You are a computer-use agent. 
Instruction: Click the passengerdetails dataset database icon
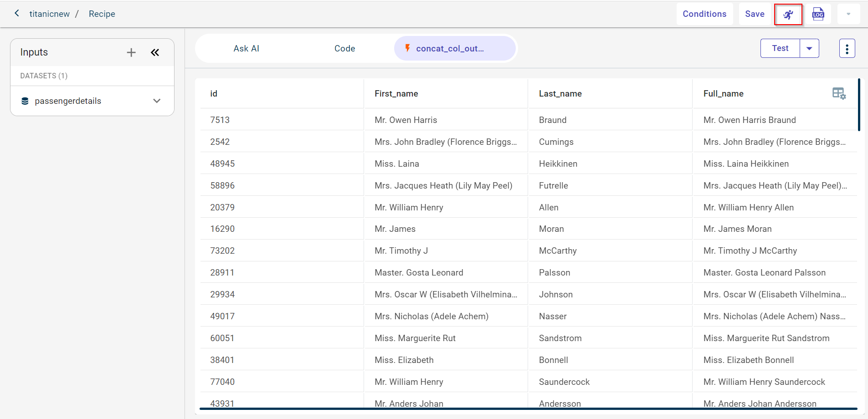25,101
